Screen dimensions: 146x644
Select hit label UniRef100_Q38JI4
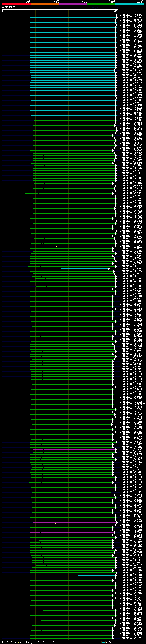pos(131,50)
